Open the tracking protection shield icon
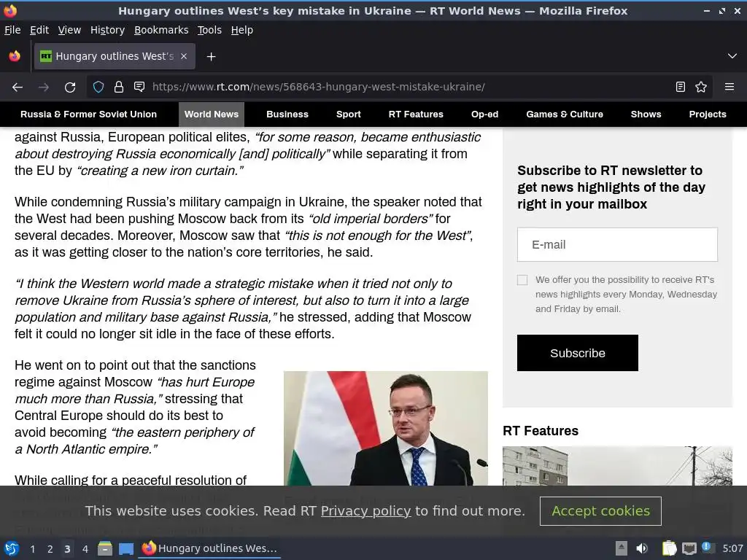Viewport: 747px width, 560px height. (x=98, y=87)
